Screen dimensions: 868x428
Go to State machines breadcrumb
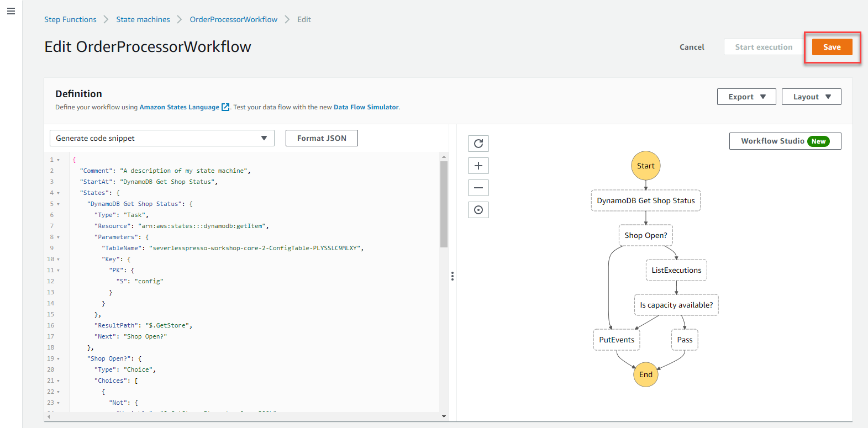click(x=143, y=19)
